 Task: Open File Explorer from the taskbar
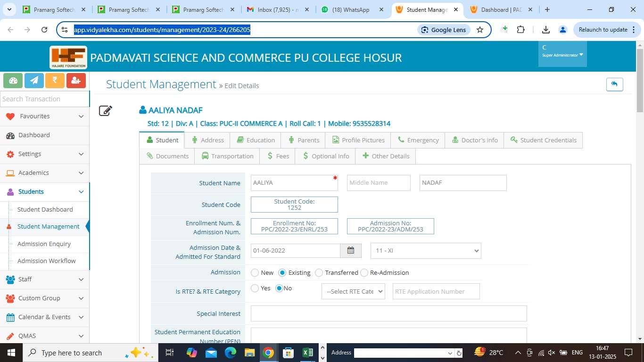[249, 353]
